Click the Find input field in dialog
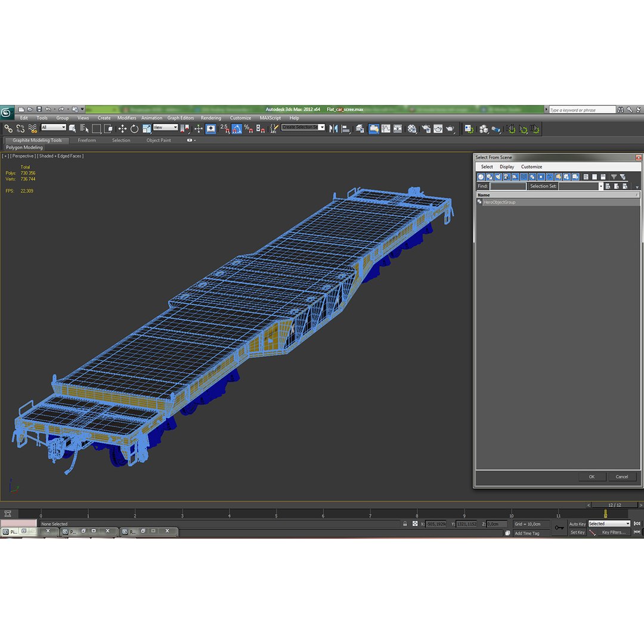Viewport: 644px width, 644px height. (508, 186)
